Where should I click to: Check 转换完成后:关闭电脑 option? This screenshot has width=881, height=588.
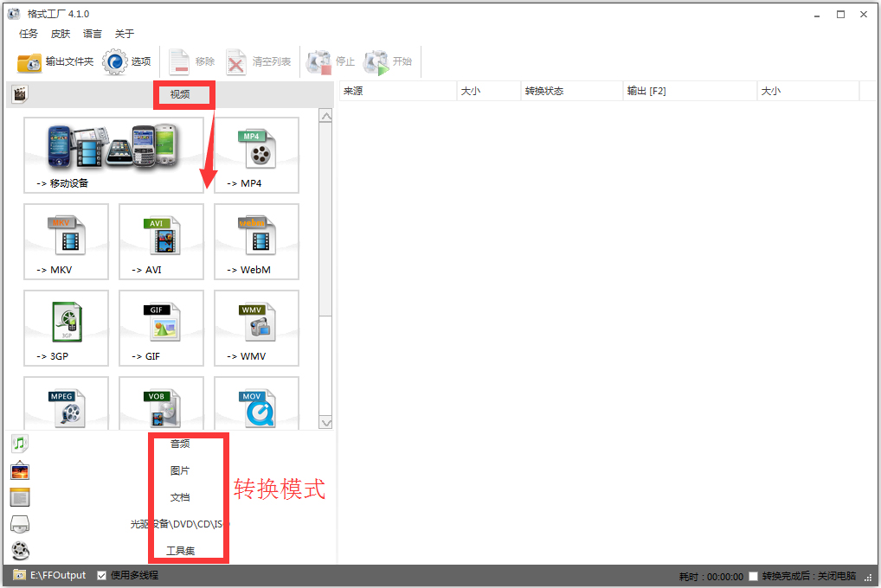click(x=754, y=575)
